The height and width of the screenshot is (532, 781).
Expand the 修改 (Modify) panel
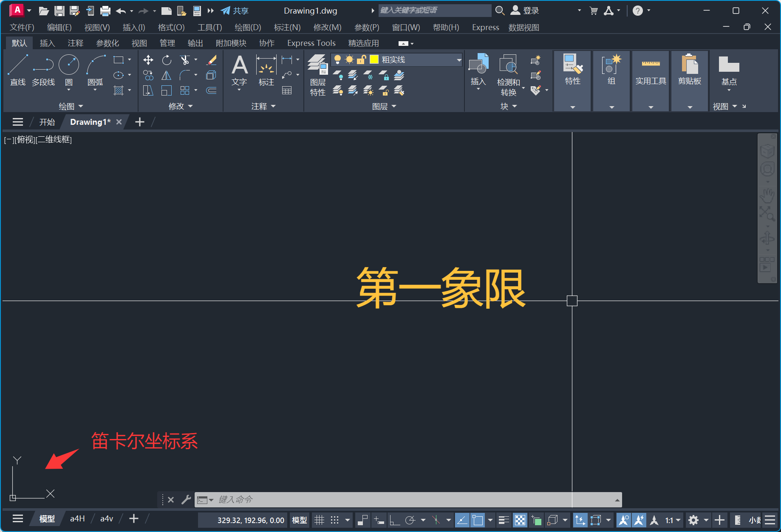coord(181,106)
